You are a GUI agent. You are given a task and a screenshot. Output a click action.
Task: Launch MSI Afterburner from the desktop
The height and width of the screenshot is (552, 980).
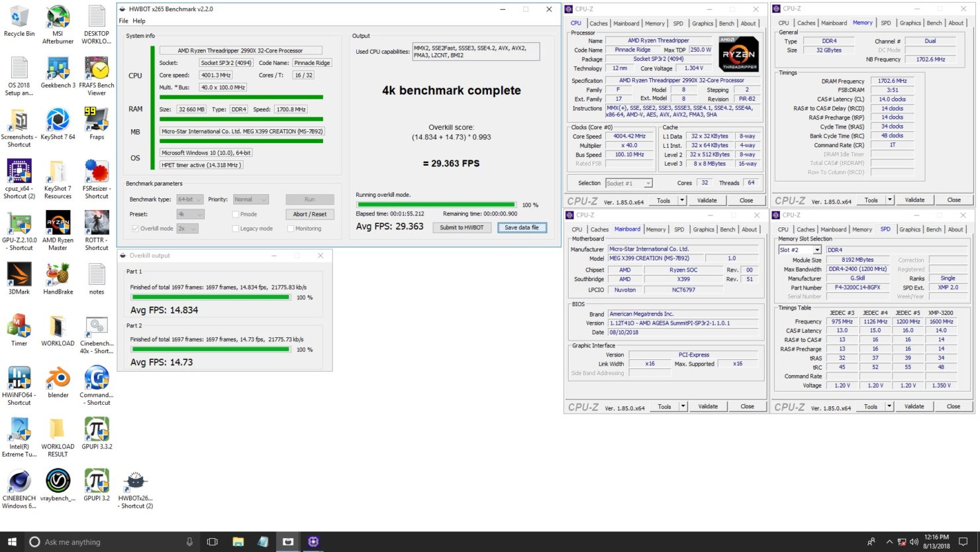58,25
